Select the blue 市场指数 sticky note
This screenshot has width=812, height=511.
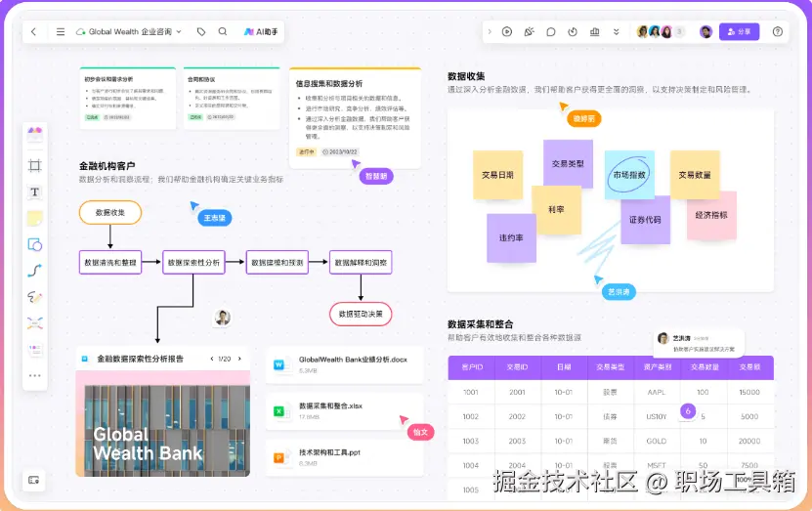(x=629, y=175)
